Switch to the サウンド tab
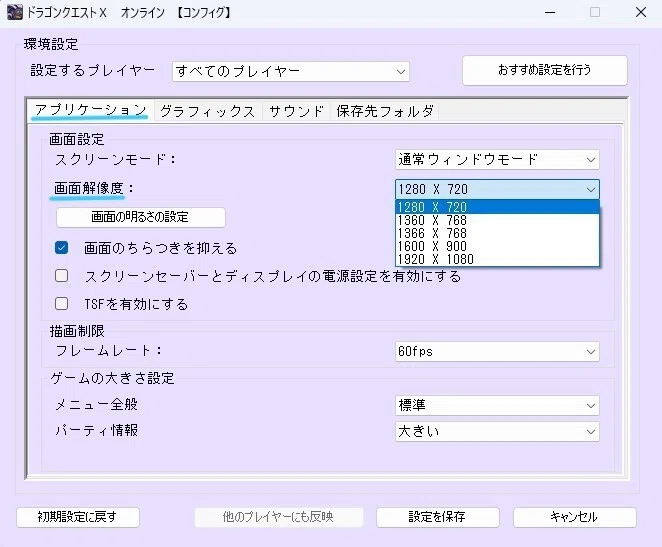Screen dimensions: 662x547 tap(296, 111)
